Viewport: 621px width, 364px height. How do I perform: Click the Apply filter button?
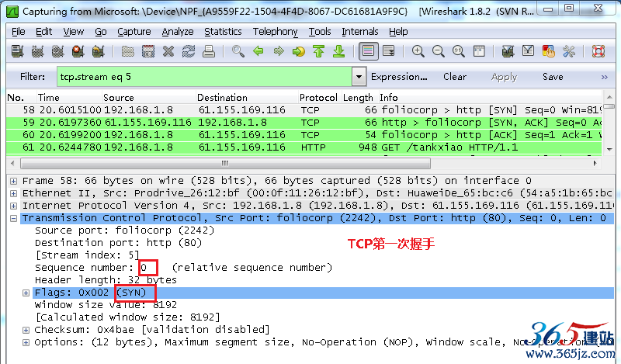(504, 77)
